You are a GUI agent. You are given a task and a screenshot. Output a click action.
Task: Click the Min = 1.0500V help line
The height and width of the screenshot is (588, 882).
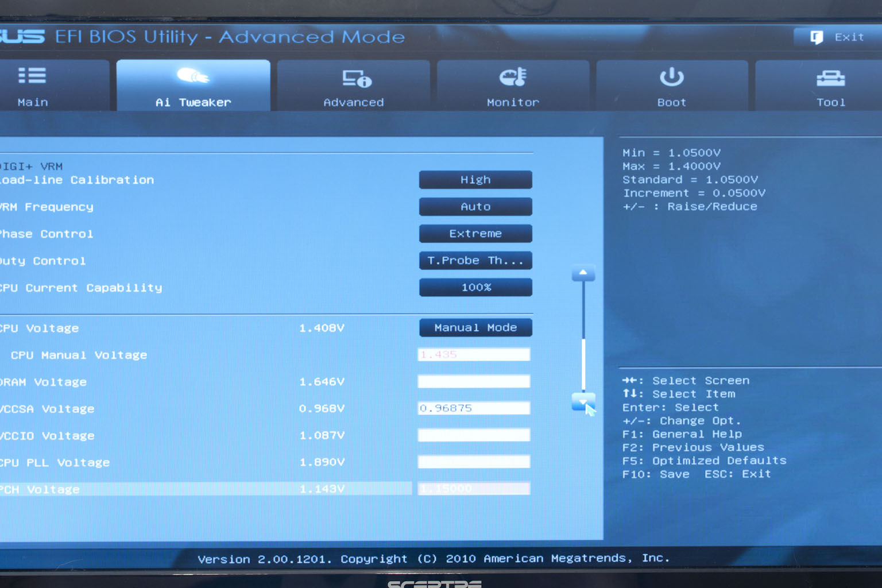tap(671, 153)
